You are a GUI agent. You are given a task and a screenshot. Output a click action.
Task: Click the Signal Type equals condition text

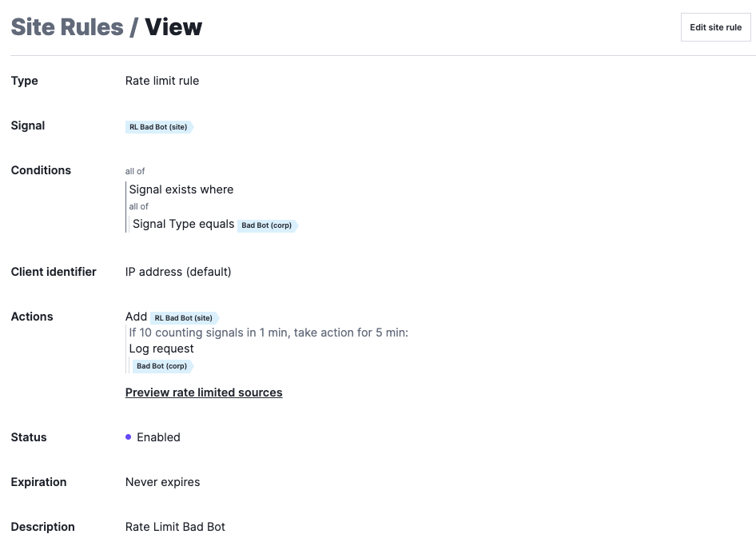[183, 224]
